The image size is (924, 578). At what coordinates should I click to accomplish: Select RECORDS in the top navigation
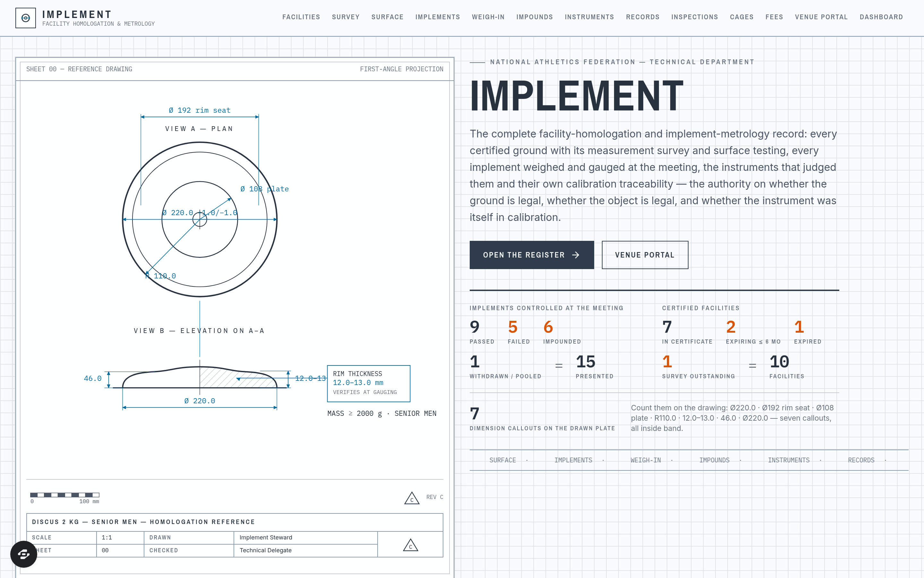click(x=643, y=17)
